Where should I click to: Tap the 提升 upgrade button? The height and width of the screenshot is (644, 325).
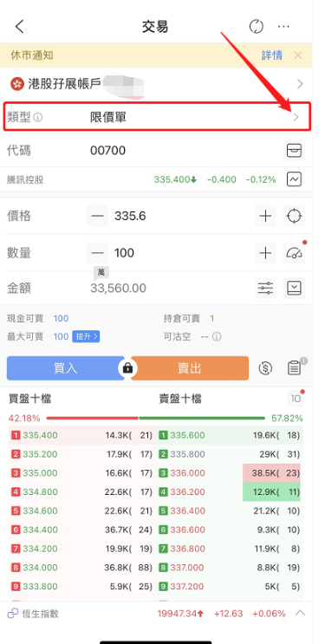(x=87, y=337)
